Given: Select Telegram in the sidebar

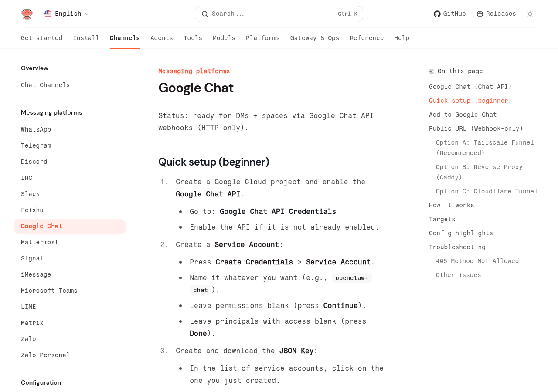Looking at the screenshot, I should pyautogui.click(x=36, y=145).
